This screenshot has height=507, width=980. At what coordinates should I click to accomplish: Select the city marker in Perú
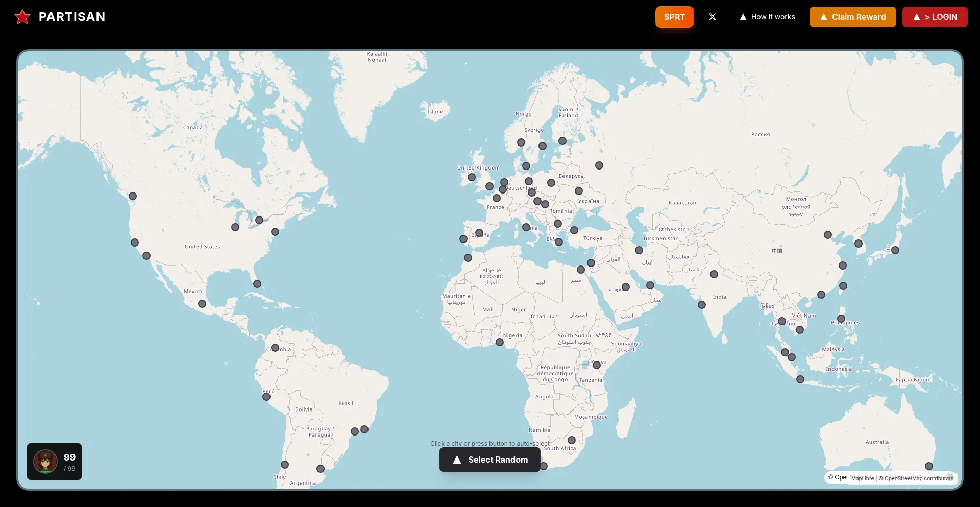pos(266,397)
